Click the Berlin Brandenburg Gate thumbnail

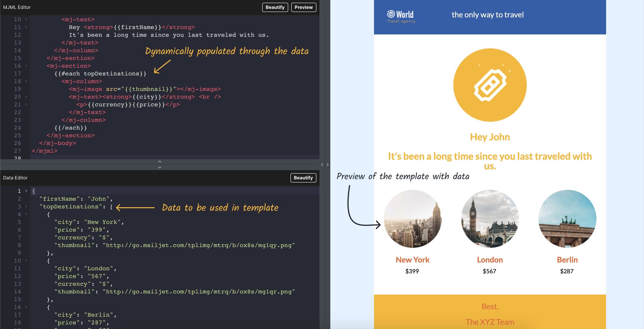(567, 219)
